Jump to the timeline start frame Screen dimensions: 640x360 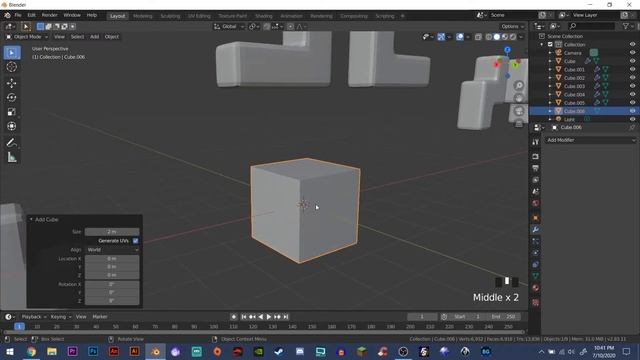click(244, 317)
